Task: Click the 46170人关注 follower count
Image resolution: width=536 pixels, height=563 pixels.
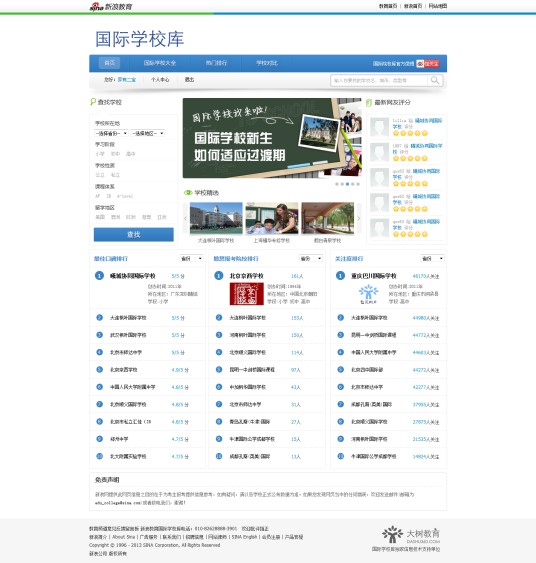Action: pos(426,276)
